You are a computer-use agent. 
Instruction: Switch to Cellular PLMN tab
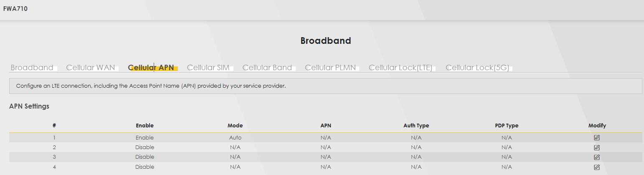pos(330,68)
